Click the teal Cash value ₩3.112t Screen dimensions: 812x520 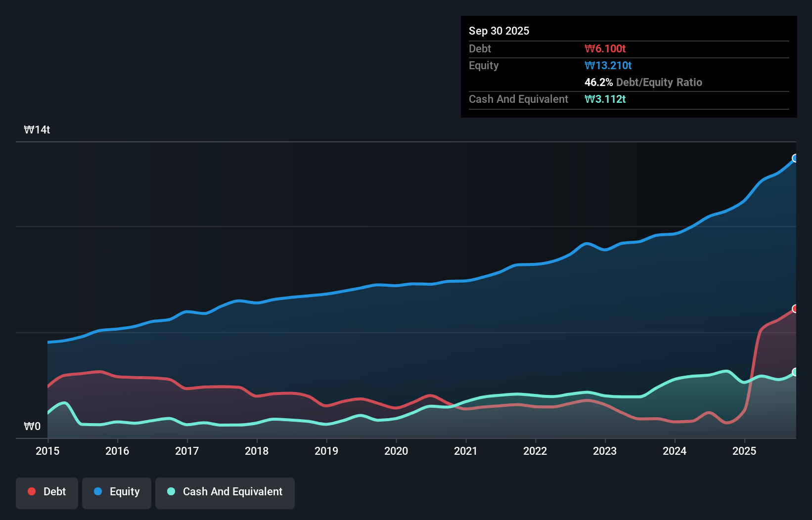(605, 99)
